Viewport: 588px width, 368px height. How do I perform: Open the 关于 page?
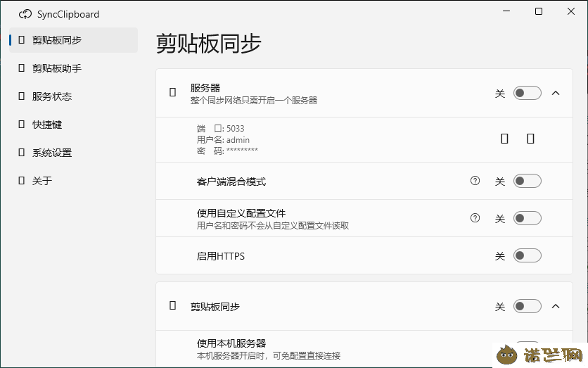click(73, 181)
